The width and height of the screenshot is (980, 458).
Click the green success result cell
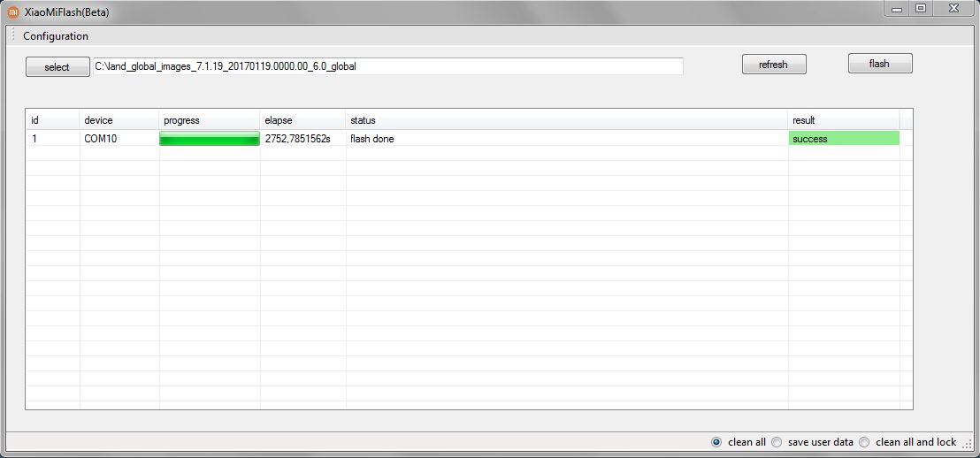click(x=844, y=139)
